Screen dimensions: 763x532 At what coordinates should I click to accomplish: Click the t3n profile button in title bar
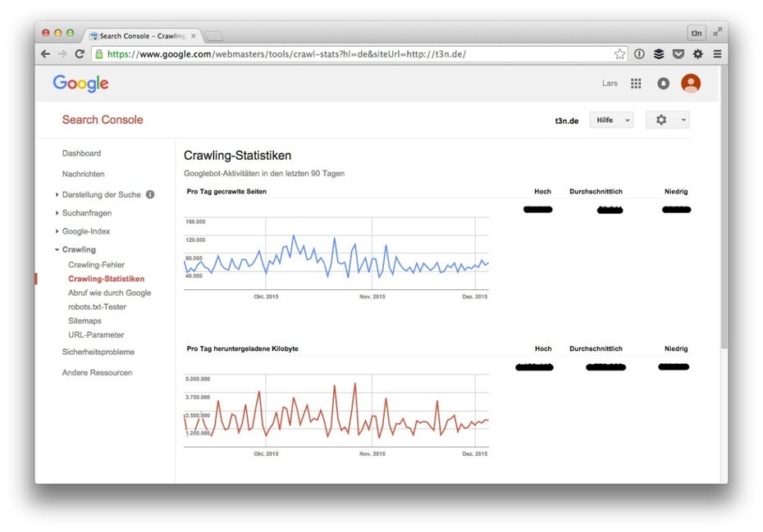(x=697, y=33)
